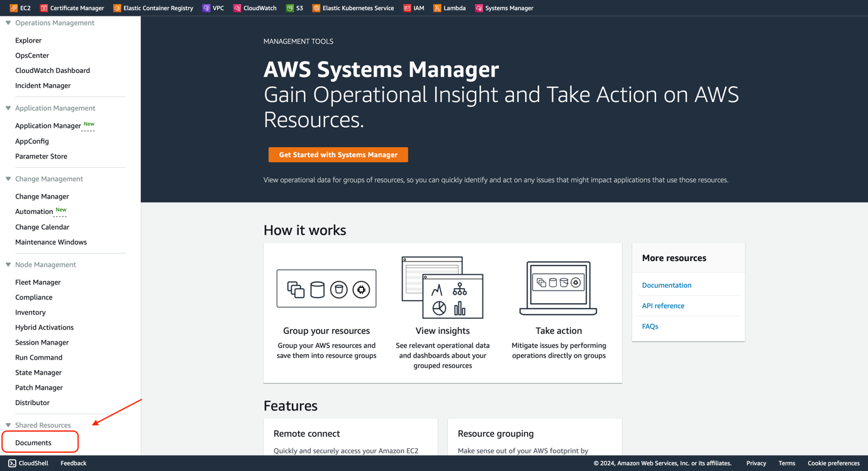868x471 pixels.
Task: Open Elastic Container Registry shortcut icon
Action: pos(117,8)
